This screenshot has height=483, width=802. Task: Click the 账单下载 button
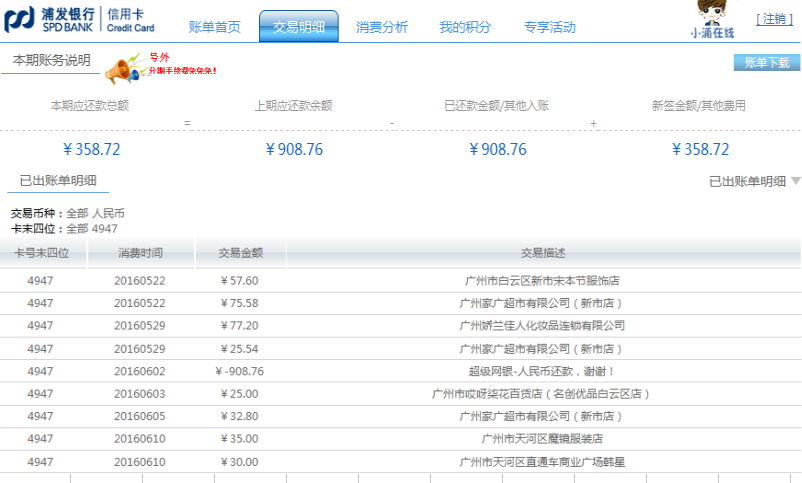point(766,62)
